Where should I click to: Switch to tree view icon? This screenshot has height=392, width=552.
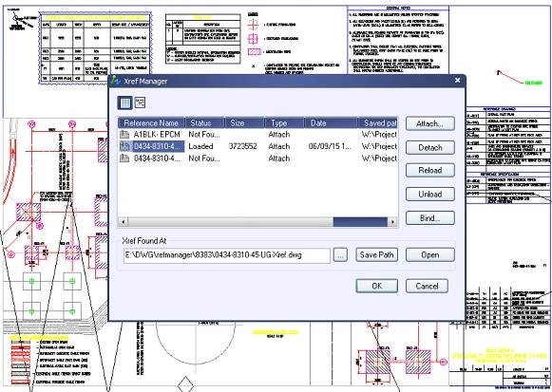140,103
